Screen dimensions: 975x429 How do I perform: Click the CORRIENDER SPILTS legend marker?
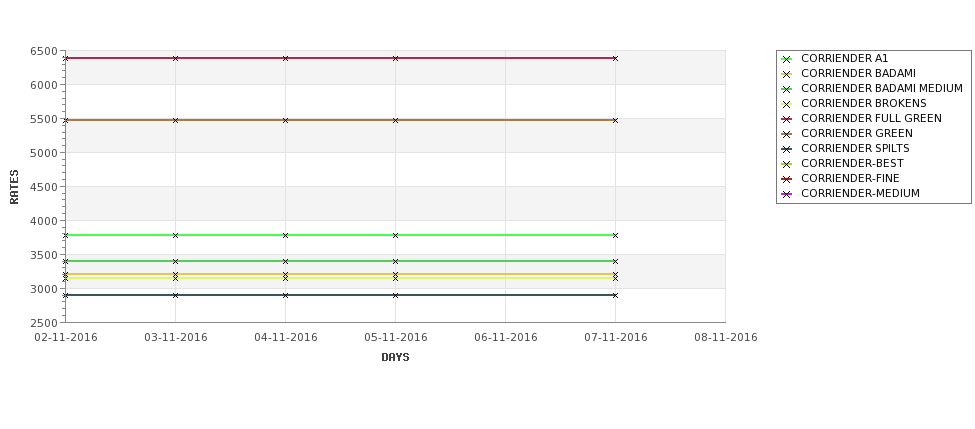(x=786, y=149)
